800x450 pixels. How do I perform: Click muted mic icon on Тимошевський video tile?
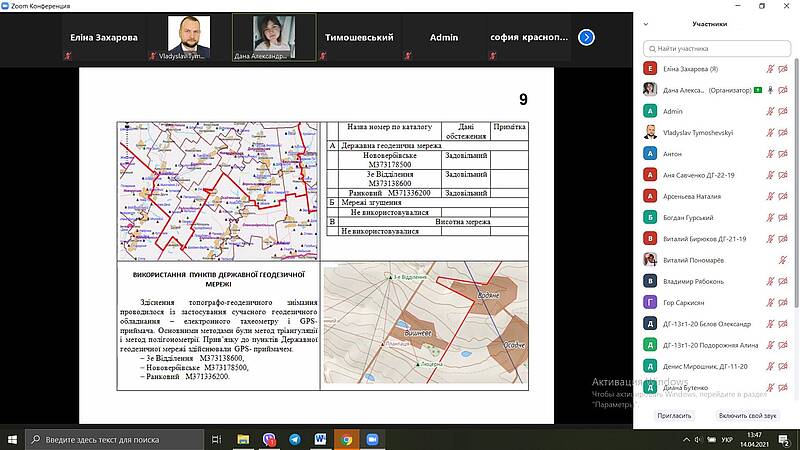pos(323,56)
